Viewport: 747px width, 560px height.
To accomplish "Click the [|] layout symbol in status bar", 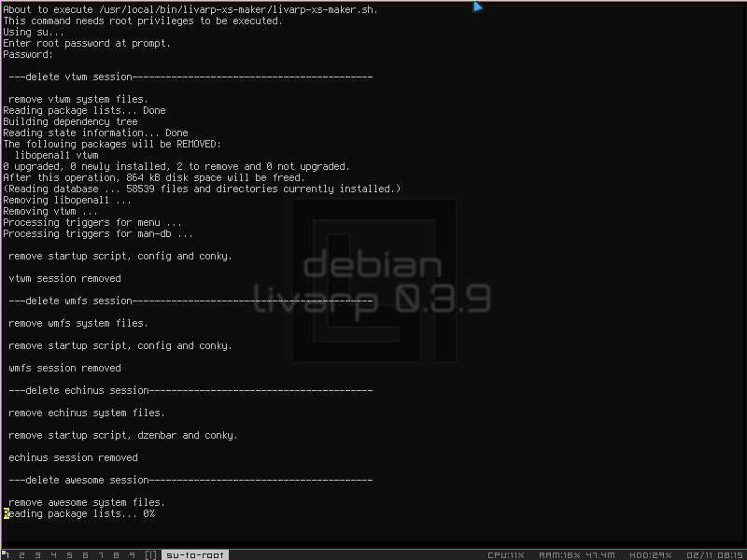I will [x=151, y=554].
